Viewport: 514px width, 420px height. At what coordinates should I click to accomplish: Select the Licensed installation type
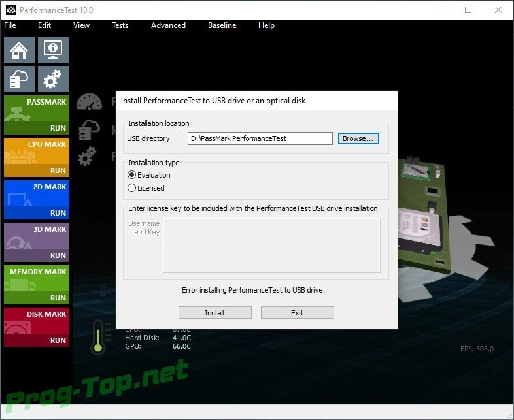(146, 188)
